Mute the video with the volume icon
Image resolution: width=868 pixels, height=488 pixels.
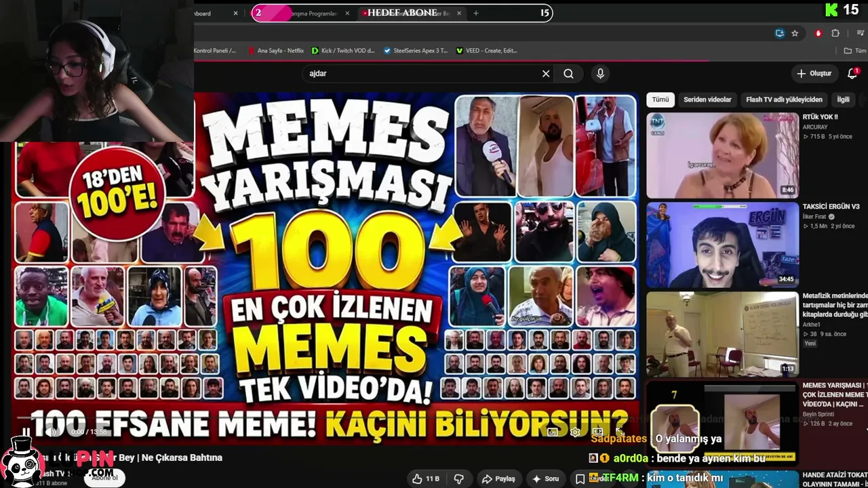coord(52,432)
